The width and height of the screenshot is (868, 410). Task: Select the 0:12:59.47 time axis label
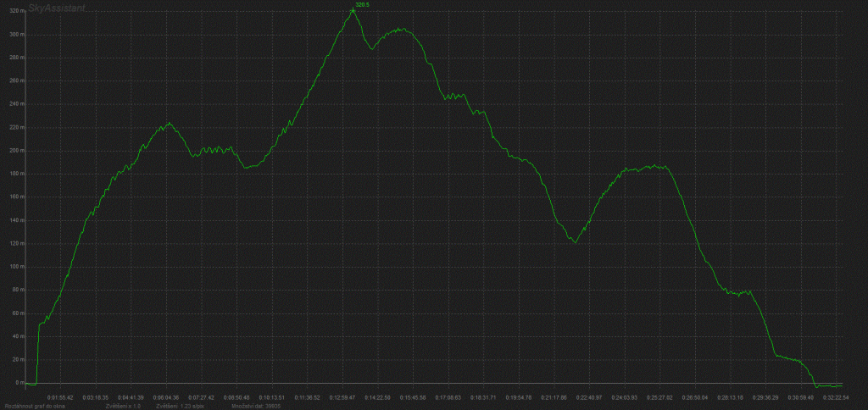click(342, 396)
